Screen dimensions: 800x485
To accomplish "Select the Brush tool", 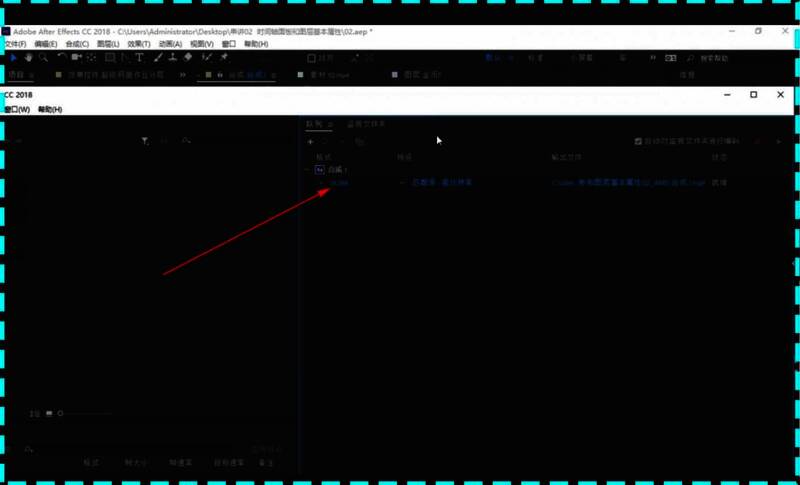I will pyautogui.click(x=158, y=58).
